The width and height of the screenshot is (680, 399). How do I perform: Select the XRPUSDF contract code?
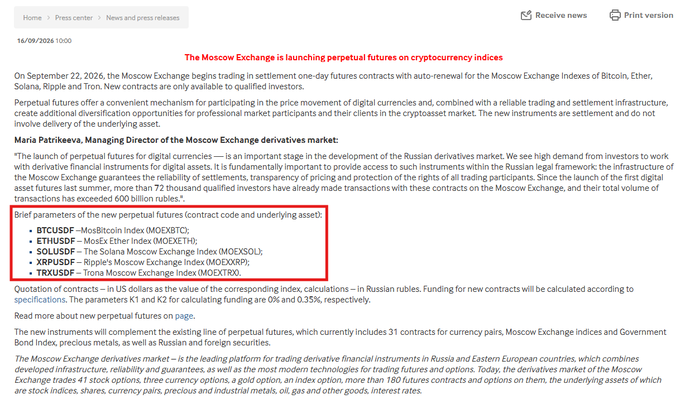pyautogui.click(x=56, y=262)
